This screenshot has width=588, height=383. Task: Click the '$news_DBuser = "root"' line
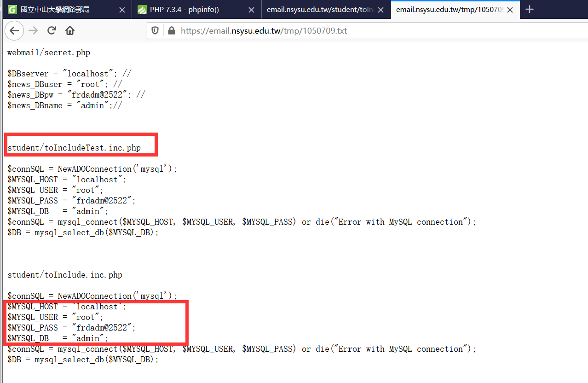click(x=65, y=84)
